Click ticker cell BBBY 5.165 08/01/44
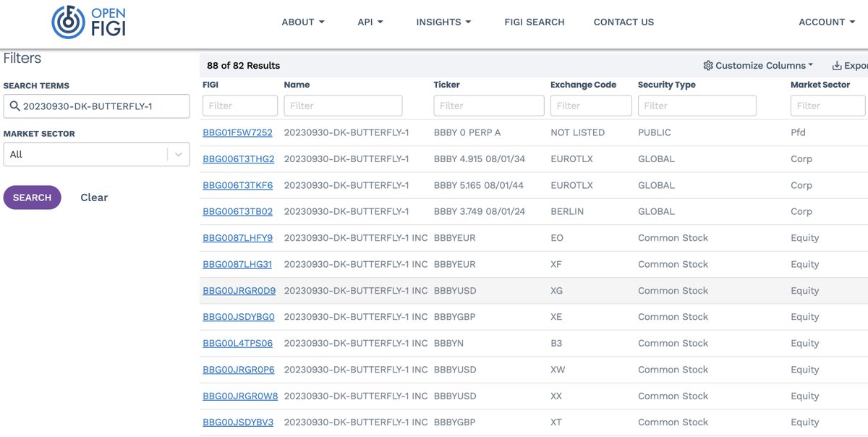The height and width of the screenshot is (437, 868). click(x=479, y=185)
